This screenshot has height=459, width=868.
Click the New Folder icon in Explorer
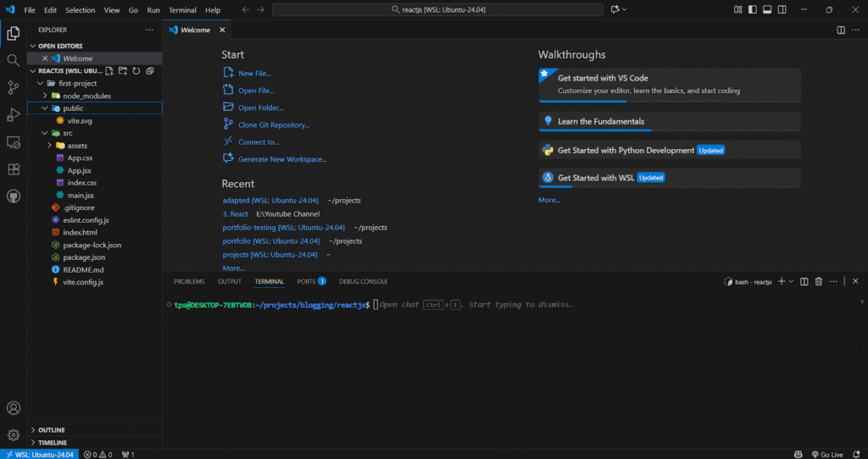click(122, 70)
